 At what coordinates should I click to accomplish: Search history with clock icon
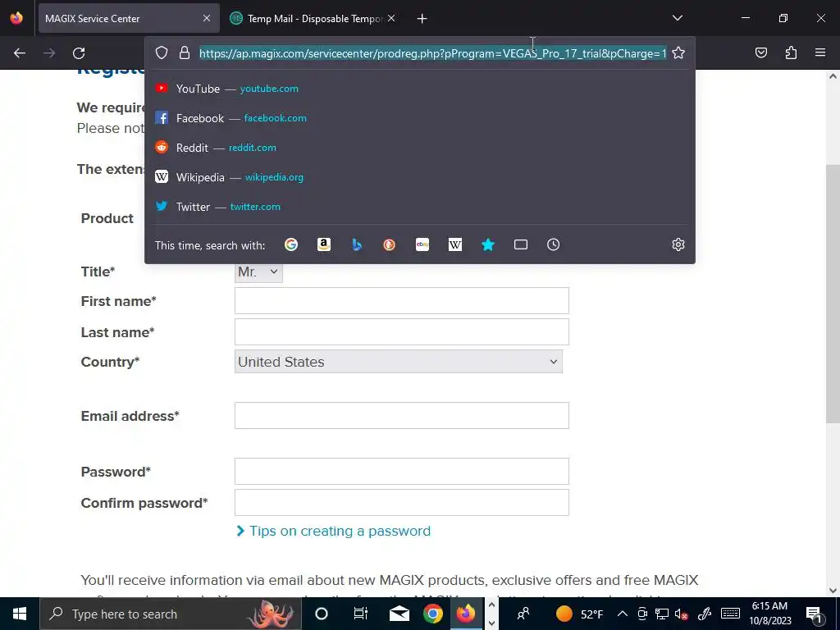(x=554, y=244)
